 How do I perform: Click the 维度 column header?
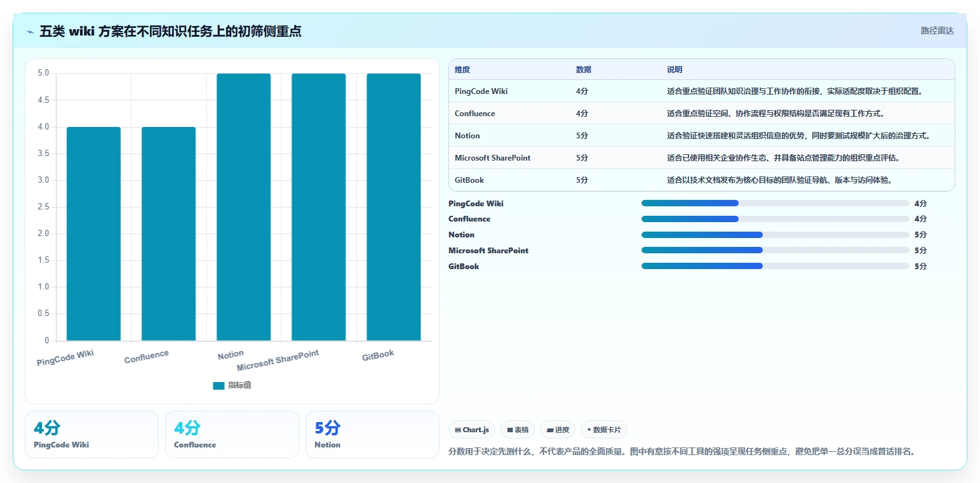(x=462, y=70)
